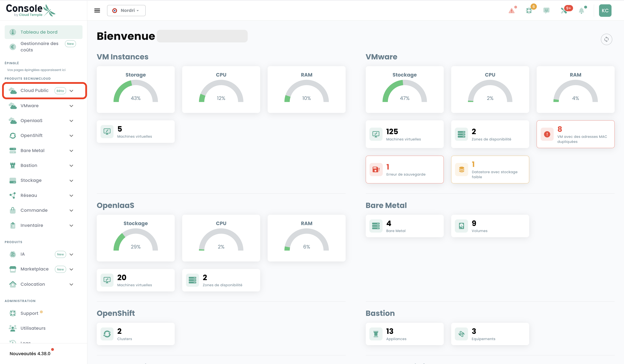Screen dimensions: 624x364
Task: Open OpenShift 2 Clusters card
Action: point(136,334)
